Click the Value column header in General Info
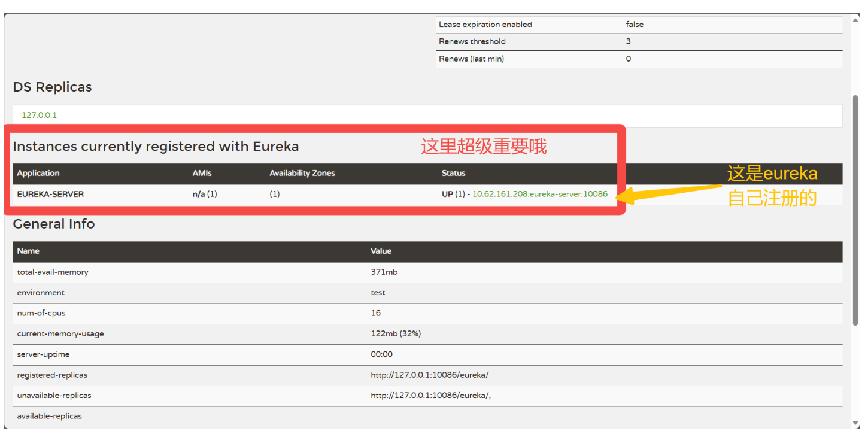This screenshot has height=434, width=868. coord(381,251)
